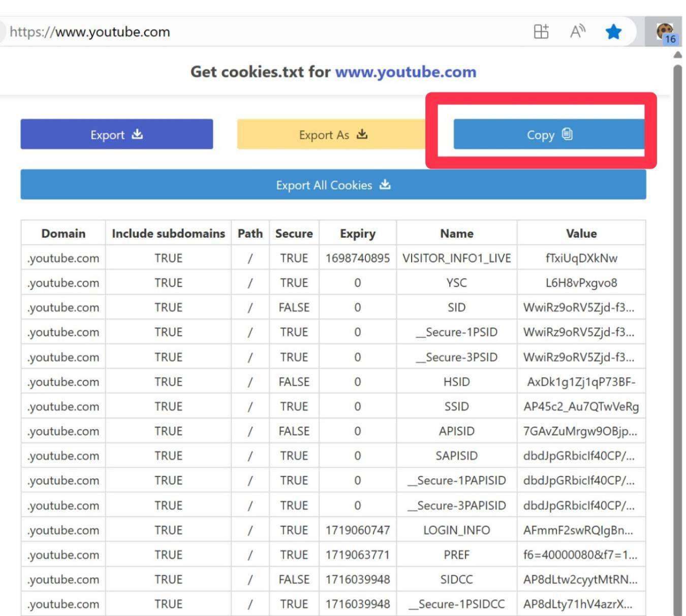Open the www.youtube.com link in heading
This screenshot has height=616, width=686.
(406, 72)
